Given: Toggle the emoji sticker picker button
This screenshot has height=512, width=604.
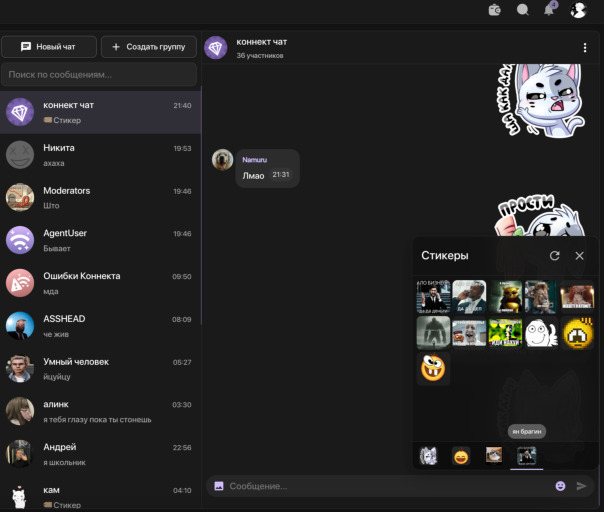Looking at the screenshot, I should (560, 486).
